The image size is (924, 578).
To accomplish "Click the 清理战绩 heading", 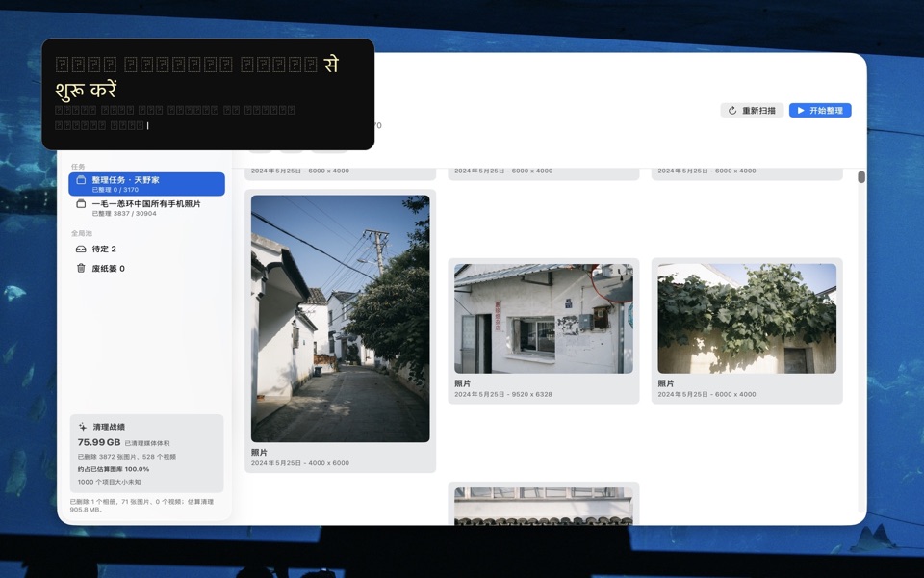I will coord(109,427).
